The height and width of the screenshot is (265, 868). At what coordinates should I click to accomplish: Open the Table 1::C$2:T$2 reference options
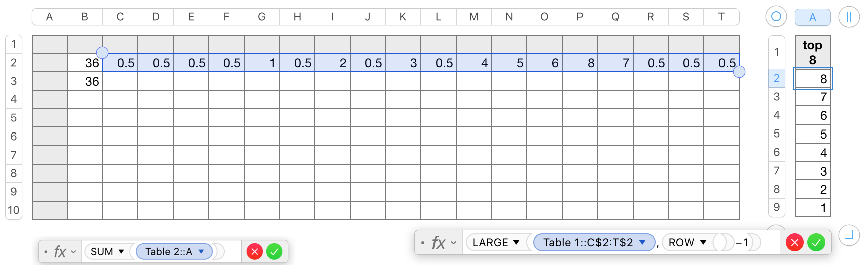(642, 243)
